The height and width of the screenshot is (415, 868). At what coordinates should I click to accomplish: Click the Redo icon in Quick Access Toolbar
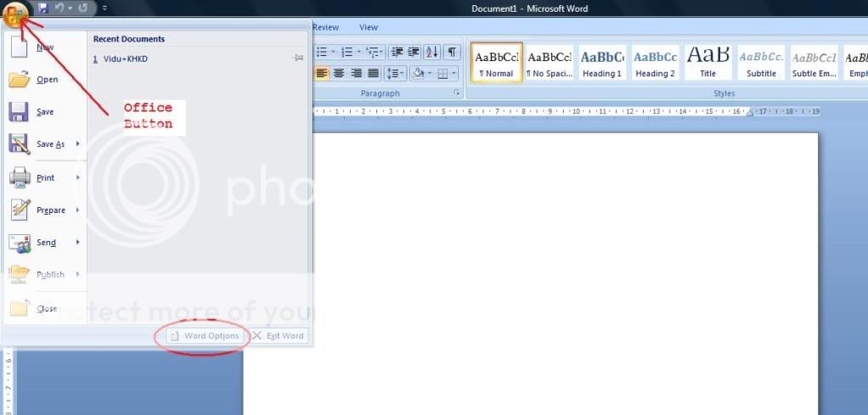[x=83, y=8]
